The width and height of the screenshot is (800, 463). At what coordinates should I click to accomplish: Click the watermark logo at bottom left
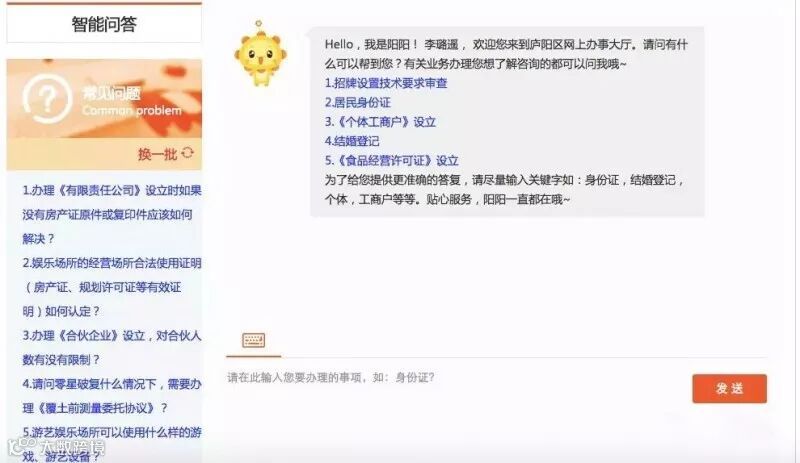[57, 447]
